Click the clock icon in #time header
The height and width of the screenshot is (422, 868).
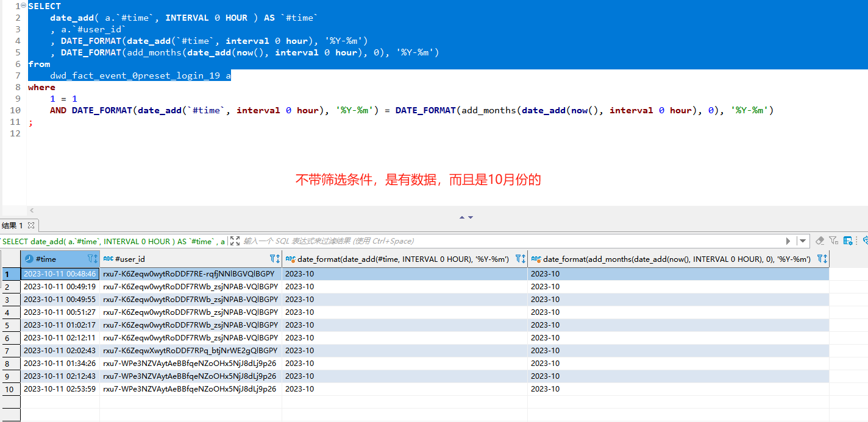(x=29, y=259)
